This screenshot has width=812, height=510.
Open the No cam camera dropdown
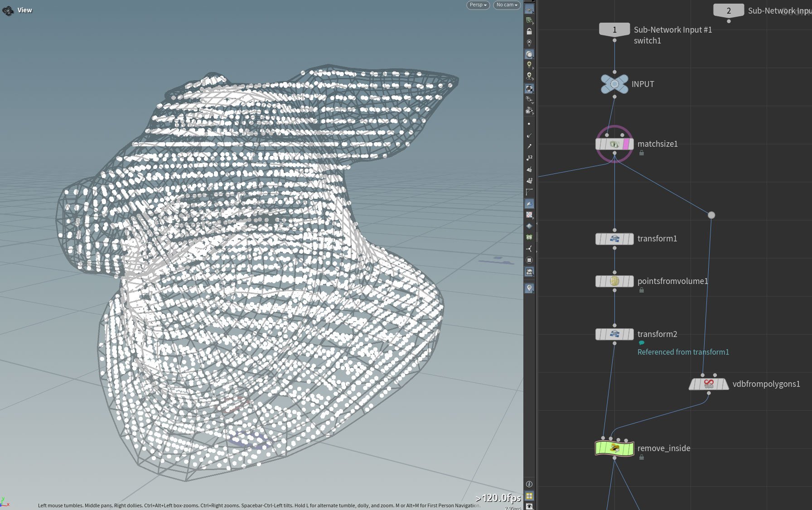pos(507,5)
